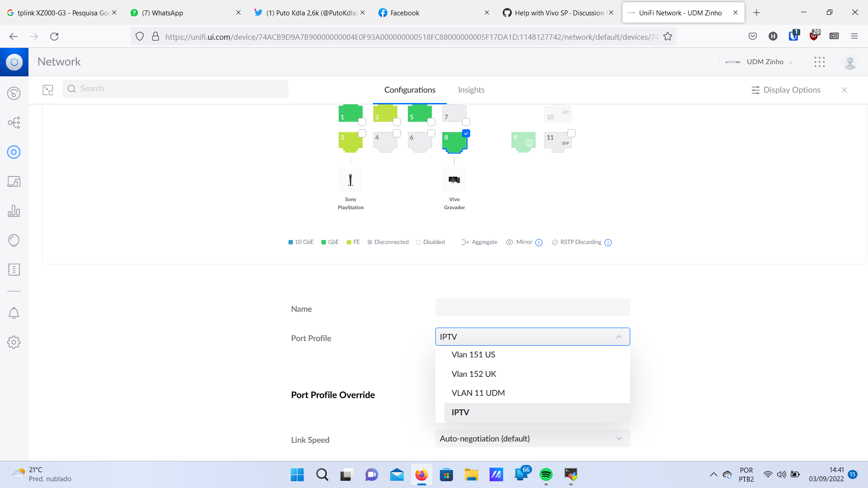Image resolution: width=868 pixels, height=488 pixels.
Task: Open the topology sidebar icon
Action: [14, 122]
